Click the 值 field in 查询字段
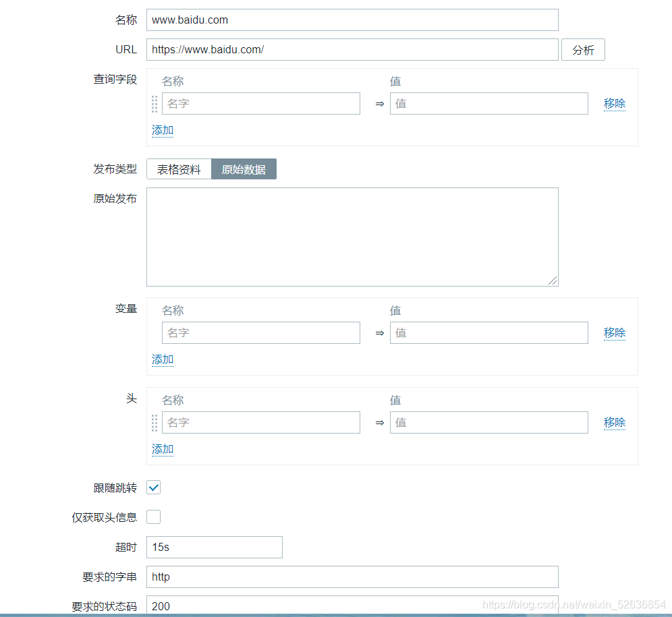 (489, 104)
